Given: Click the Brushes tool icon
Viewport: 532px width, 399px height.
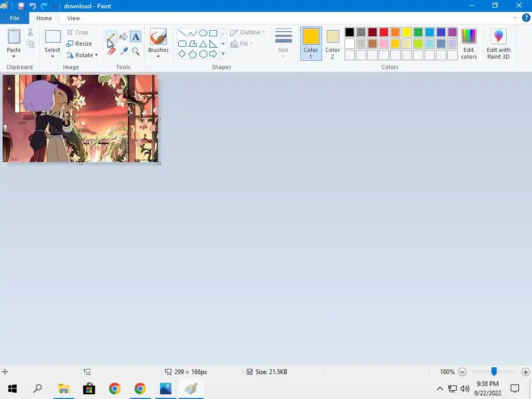Looking at the screenshot, I should [158, 37].
